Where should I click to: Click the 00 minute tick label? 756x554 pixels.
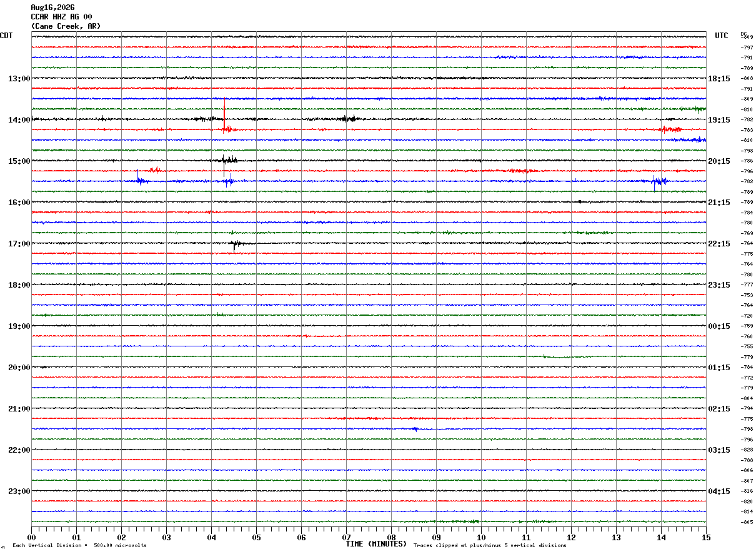coord(31,537)
